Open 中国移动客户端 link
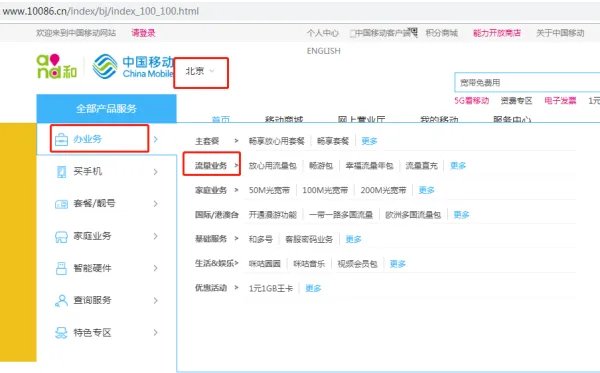The image size is (600, 373). [383, 33]
